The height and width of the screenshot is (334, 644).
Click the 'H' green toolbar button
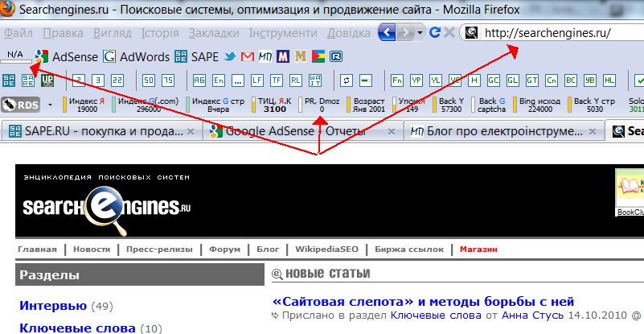coord(474,80)
